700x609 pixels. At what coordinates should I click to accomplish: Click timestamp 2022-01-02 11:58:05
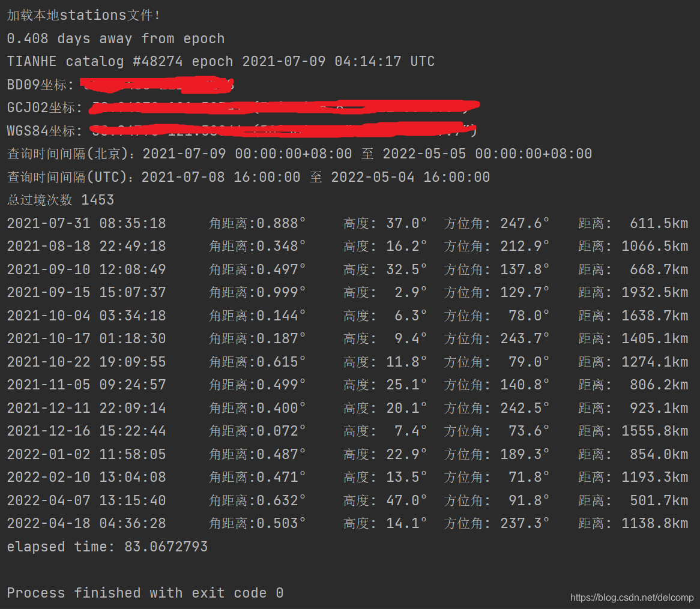pyautogui.click(x=86, y=454)
